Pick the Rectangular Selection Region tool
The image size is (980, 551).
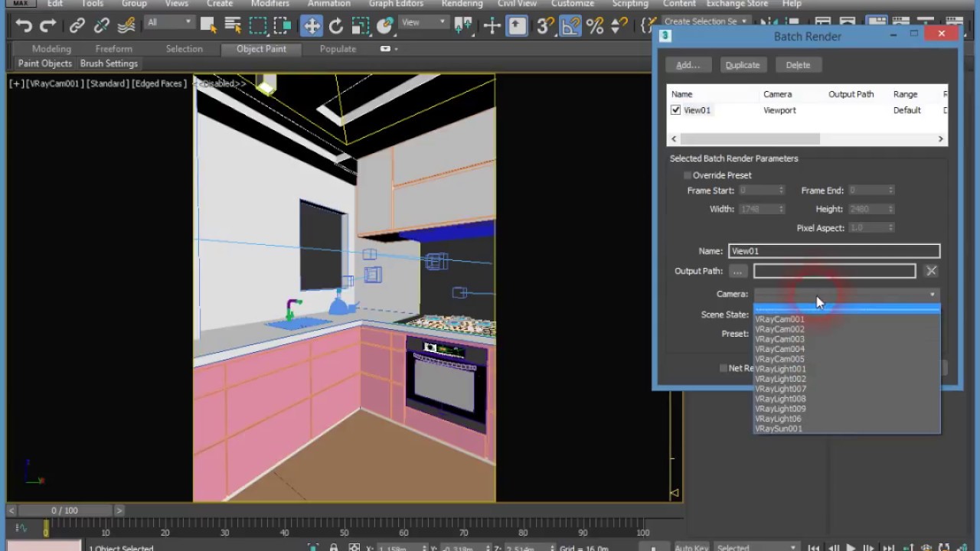(258, 26)
